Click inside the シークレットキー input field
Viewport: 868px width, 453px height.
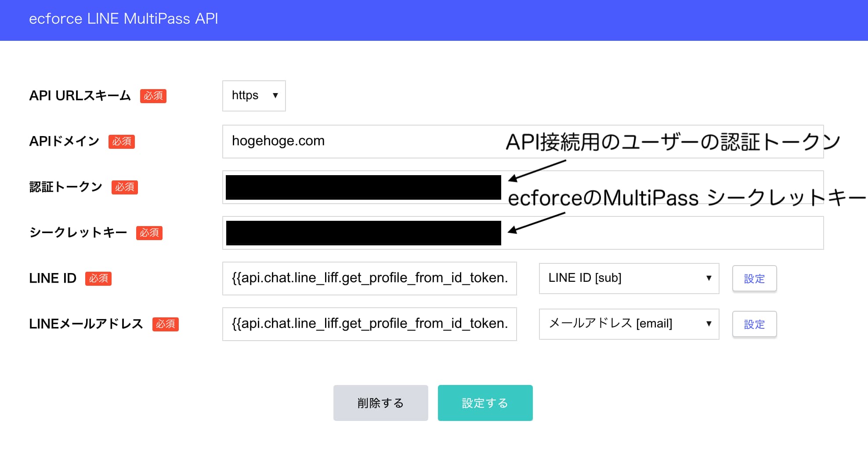coord(659,233)
